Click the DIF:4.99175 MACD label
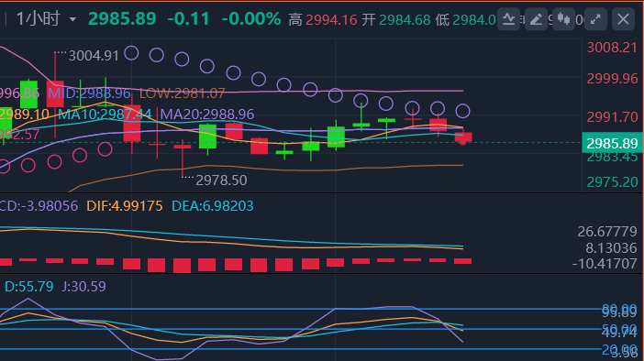This screenshot has width=644, height=361. pos(125,206)
